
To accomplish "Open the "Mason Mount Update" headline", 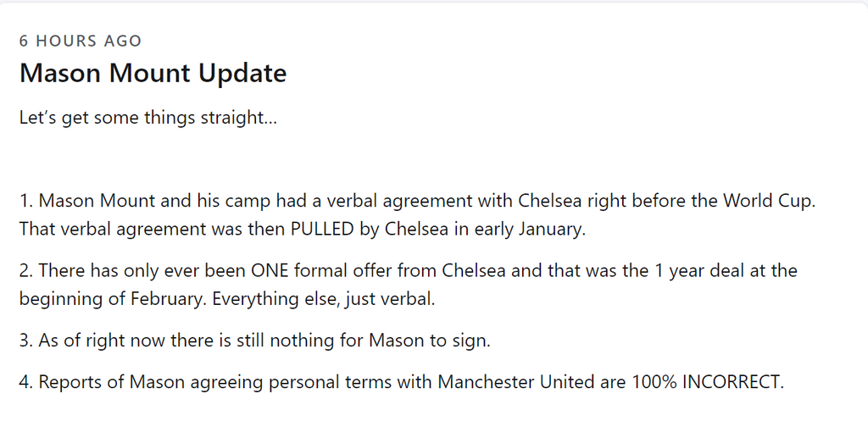I will pos(153,74).
